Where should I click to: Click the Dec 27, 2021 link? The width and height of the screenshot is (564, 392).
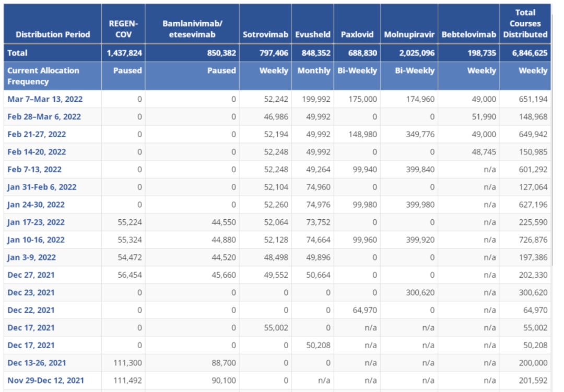31,275
